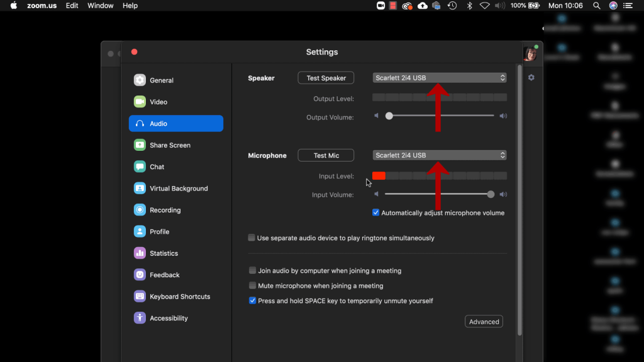The image size is (644, 362).
Task: Click the Test Speaker button
Action: pos(326,78)
